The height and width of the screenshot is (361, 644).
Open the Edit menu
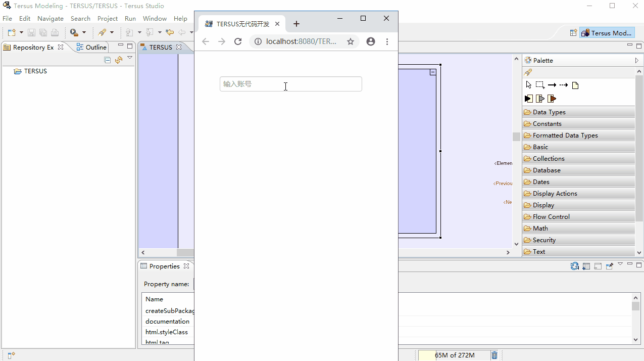25,18
